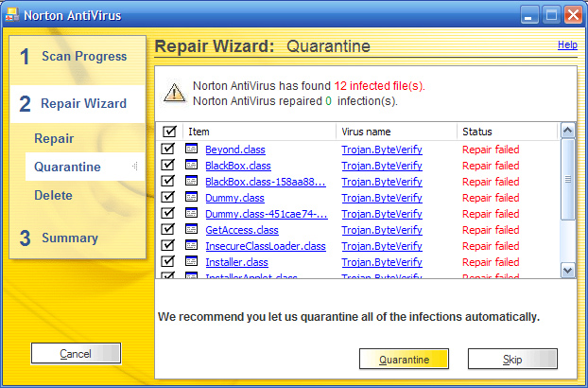Select the Quarantine sub-step in sidebar
This screenshot has width=588, height=388.
85,167
